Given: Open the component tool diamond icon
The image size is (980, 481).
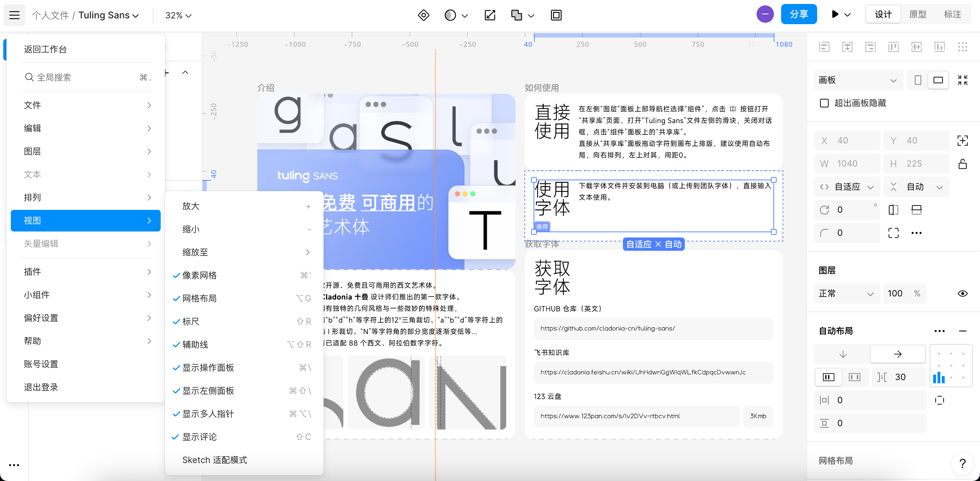Looking at the screenshot, I should (423, 15).
